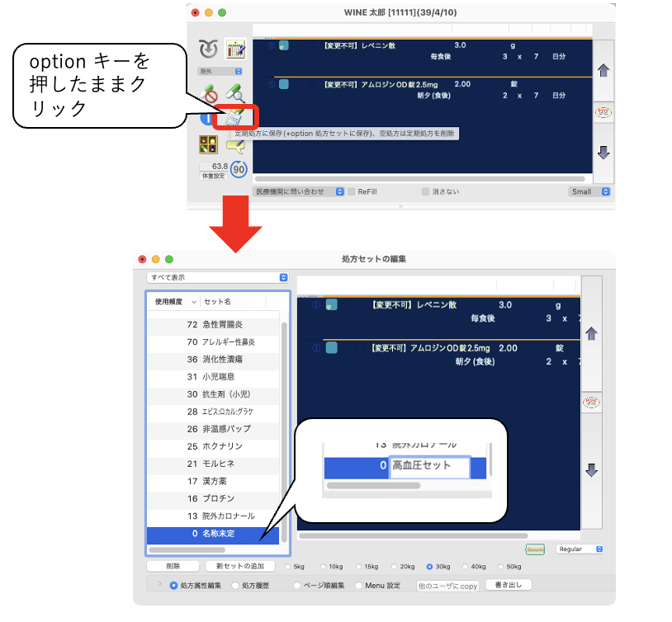Open the すべて表示 dropdown
This screenshot has height=622, width=672.
(217, 277)
